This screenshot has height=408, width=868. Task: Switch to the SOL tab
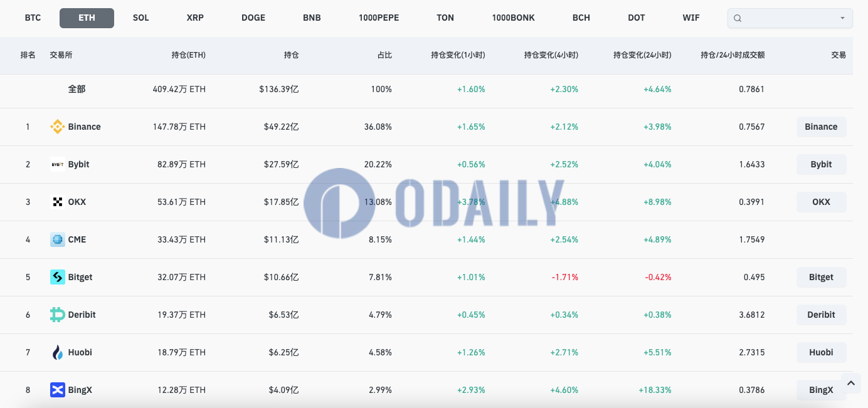coord(141,18)
